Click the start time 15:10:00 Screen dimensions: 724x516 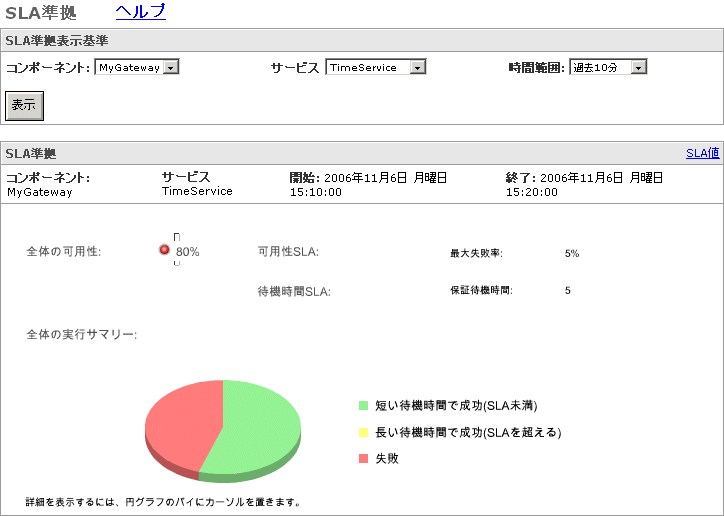point(316,192)
